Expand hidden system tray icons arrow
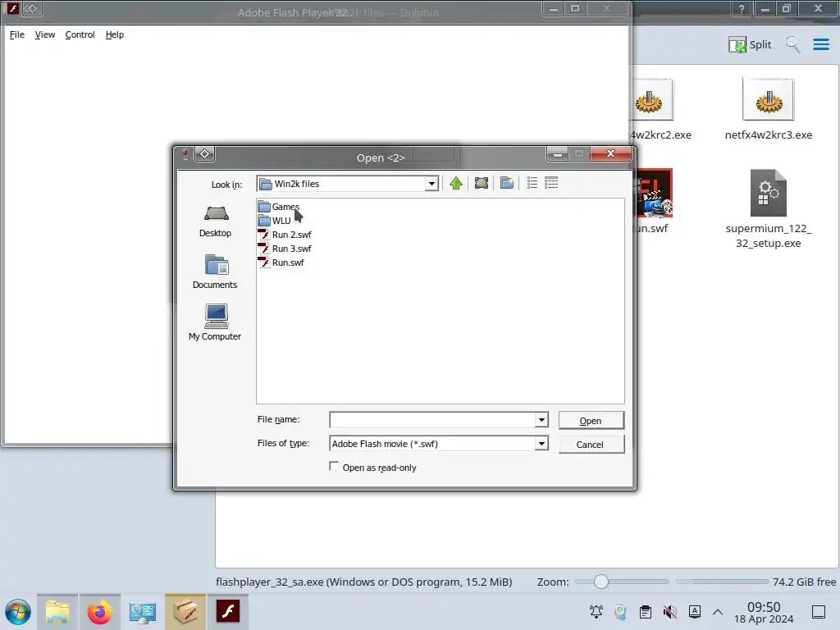This screenshot has width=840, height=630. [718, 612]
